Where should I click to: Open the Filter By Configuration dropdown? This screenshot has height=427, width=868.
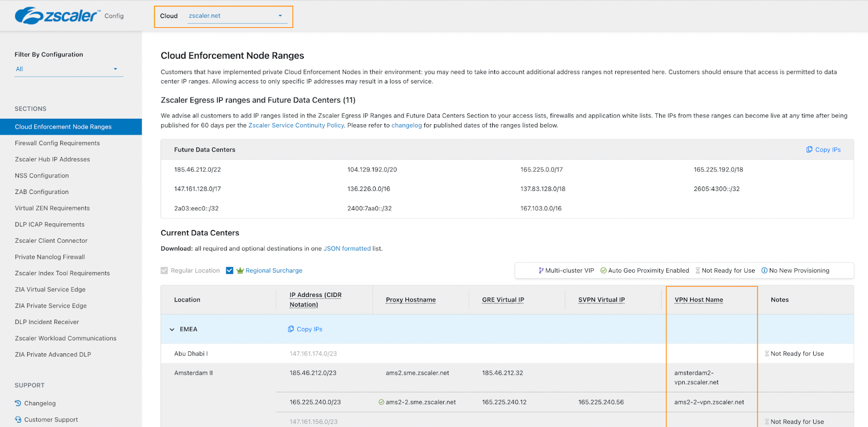click(68, 69)
